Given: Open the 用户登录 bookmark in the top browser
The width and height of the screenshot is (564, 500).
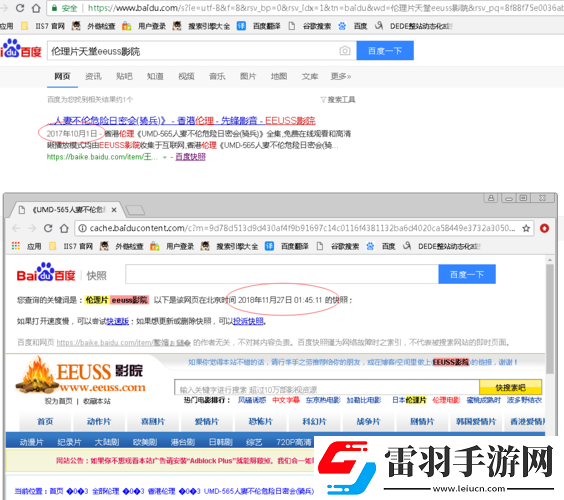Looking at the screenshot, I should 144,26.
